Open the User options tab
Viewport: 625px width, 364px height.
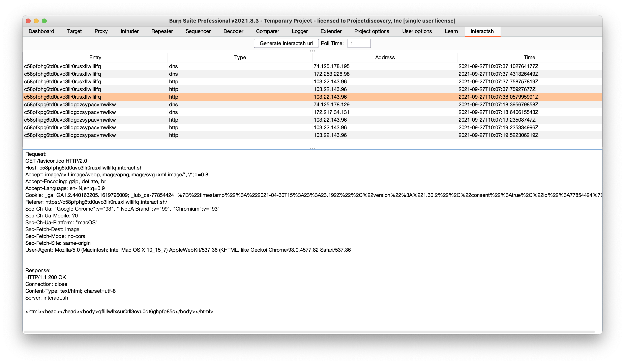417,31
